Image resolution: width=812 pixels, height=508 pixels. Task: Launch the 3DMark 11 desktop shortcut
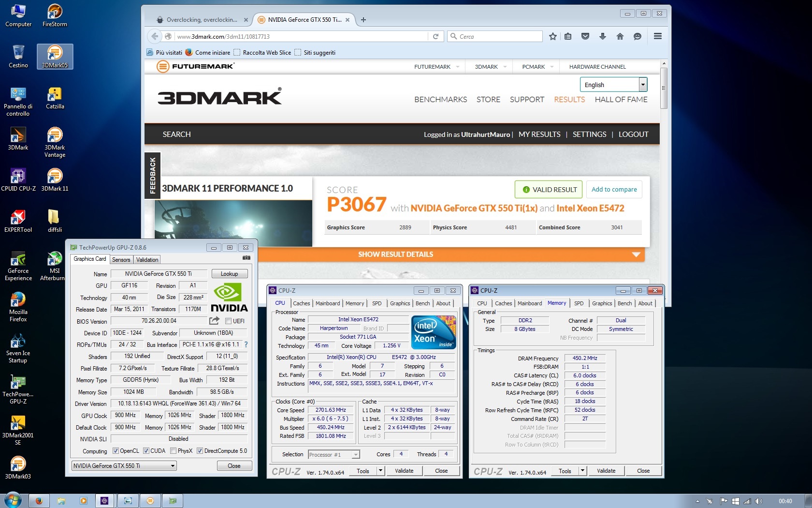55,179
